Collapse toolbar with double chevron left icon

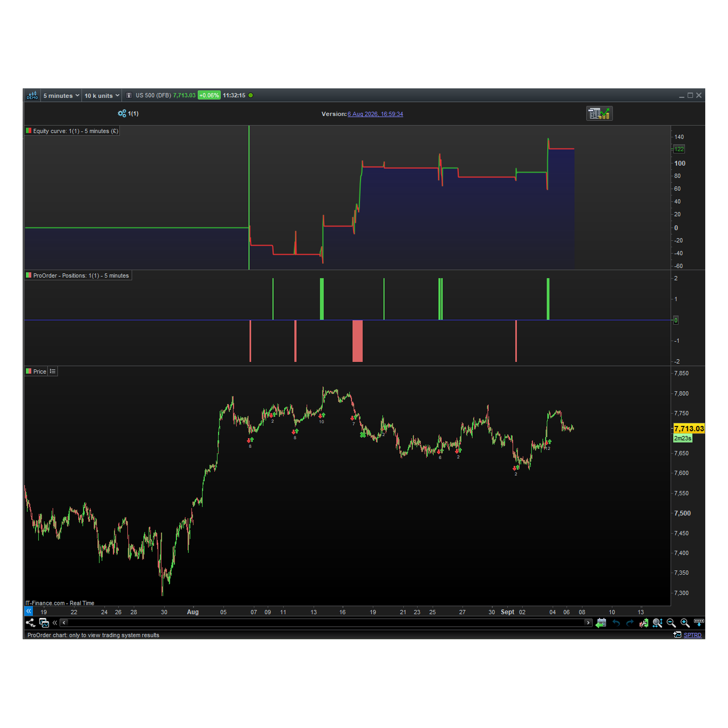pyautogui.click(x=55, y=623)
